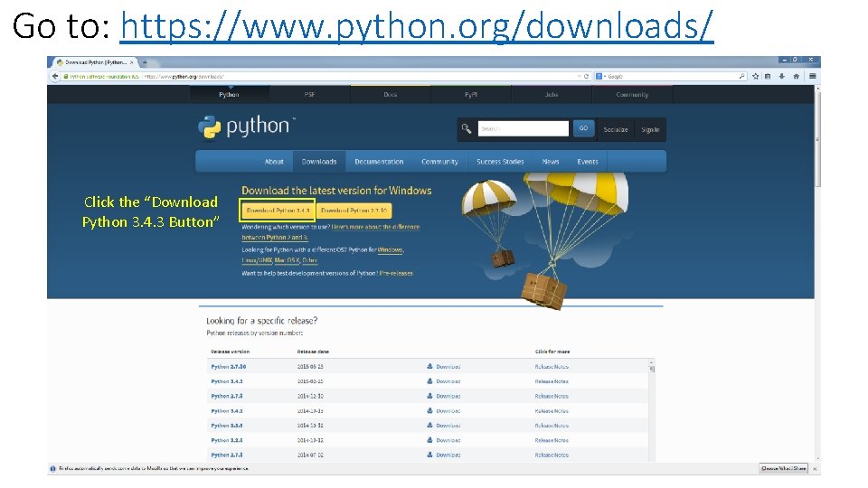Open the Downloads navigation menu
The width and height of the screenshot is (868, 488).
tap(319, 162)
